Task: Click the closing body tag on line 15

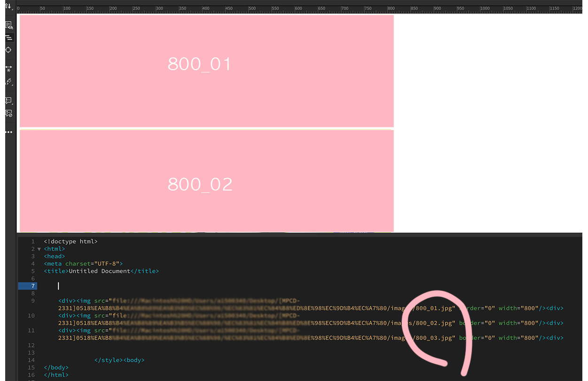Action: pos(56,368)
